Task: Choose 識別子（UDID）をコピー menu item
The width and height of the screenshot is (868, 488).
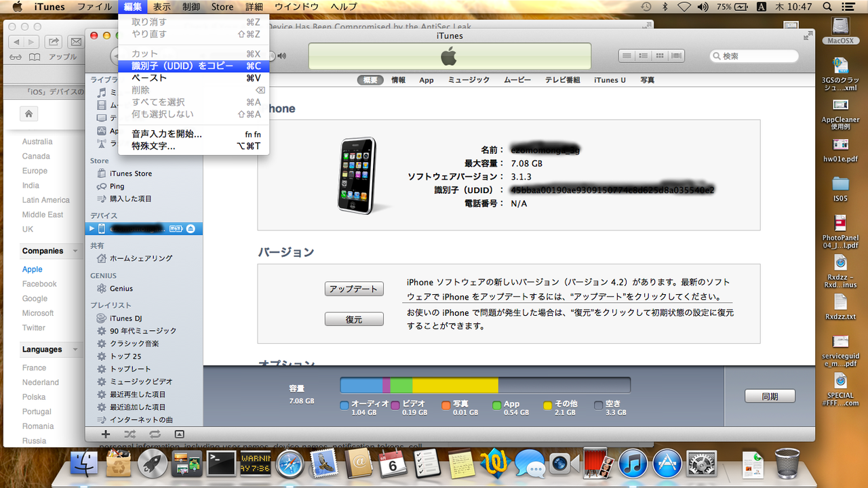Action: pos(194,66)
